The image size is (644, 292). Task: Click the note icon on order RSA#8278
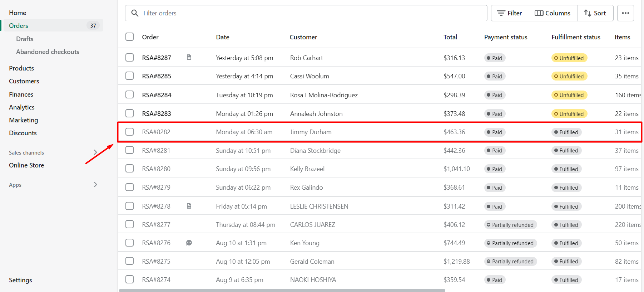pyautogui.click(x=189, y=206)
